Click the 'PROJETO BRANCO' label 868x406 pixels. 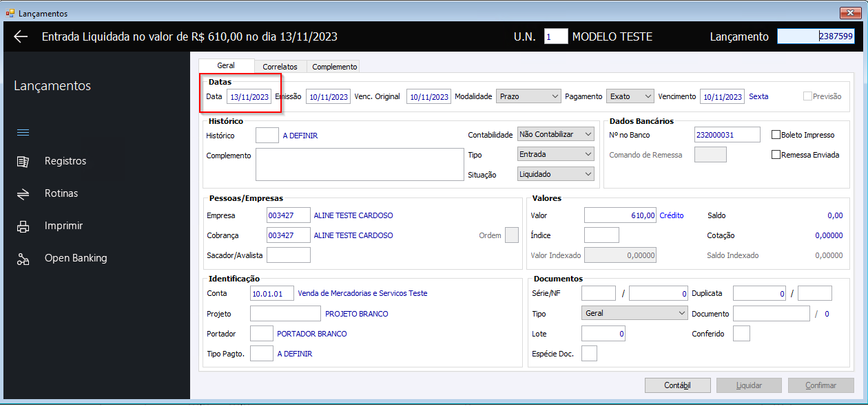(x=357, y=314)
